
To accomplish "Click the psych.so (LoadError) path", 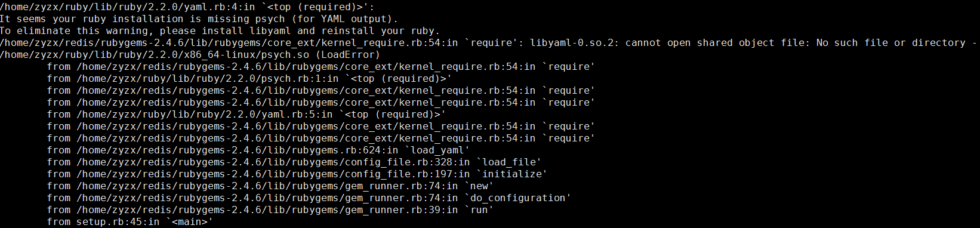I will (190, 55).
